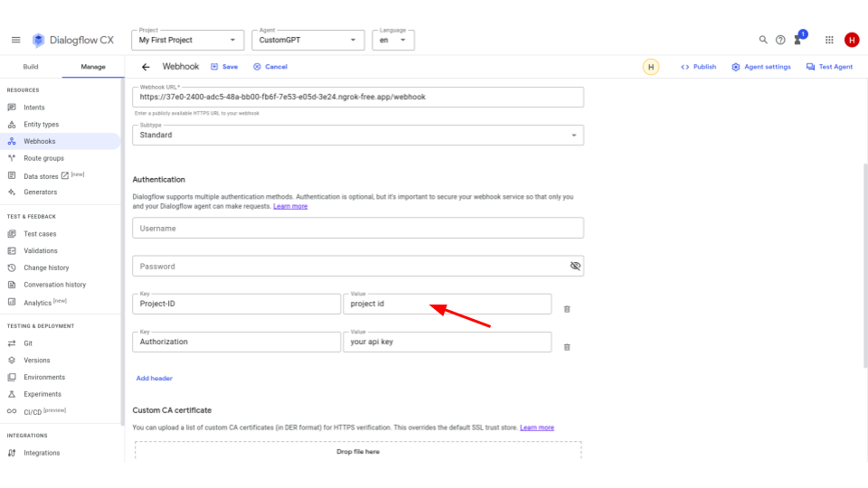Viewport: 868px width, 488px height.
Task: Delete the Authorization header row
Action: pyautogui.click(x=567, y=347)
